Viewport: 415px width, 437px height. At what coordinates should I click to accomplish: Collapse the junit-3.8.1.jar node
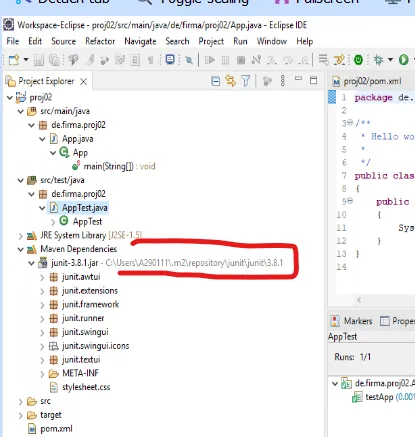pos(32,263)
